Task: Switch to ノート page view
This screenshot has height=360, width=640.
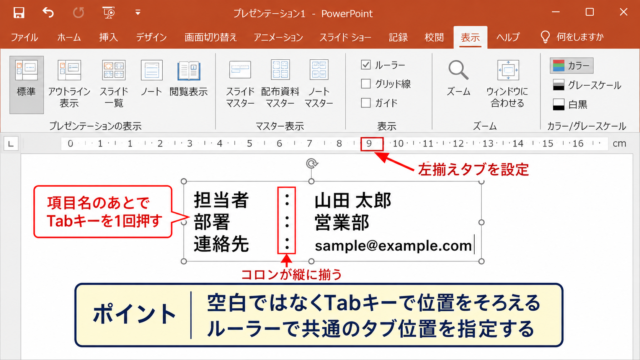Action: point(151,78)
